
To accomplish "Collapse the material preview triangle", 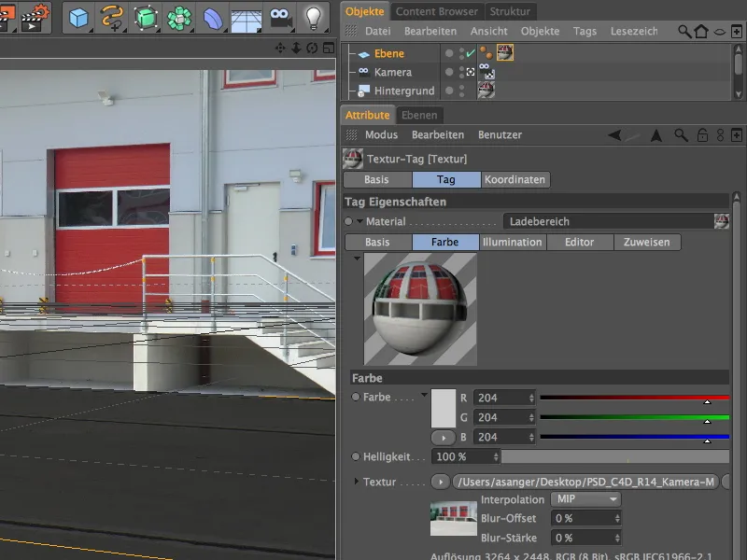I will click(356, 258).
